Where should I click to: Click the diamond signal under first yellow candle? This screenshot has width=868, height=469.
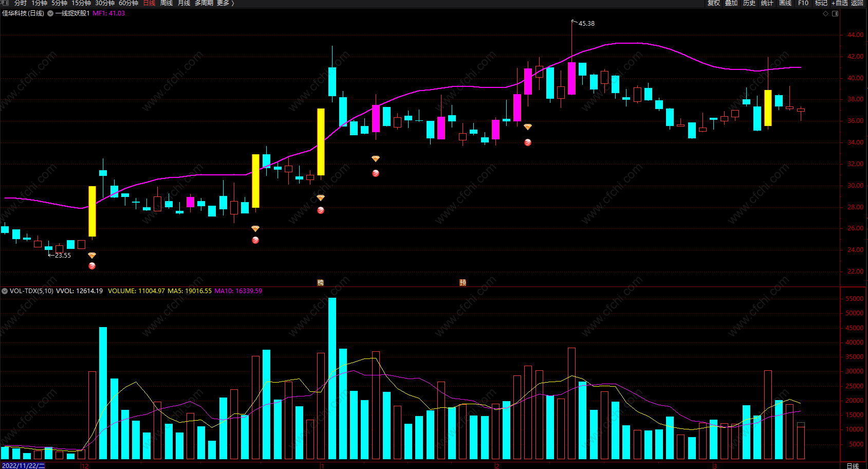pyautogui.click(x=92, y=256)
